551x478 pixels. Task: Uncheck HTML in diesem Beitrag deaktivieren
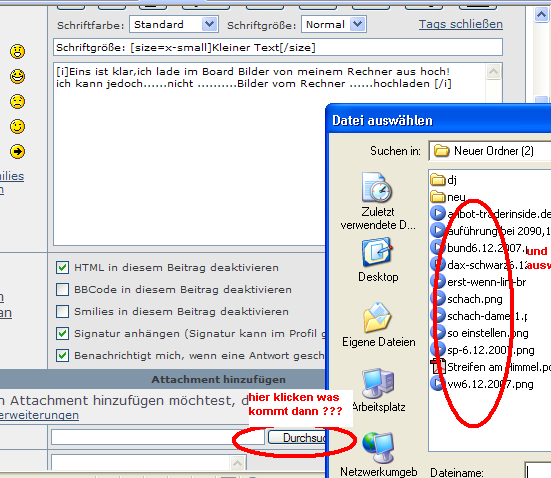coord(62,268)
